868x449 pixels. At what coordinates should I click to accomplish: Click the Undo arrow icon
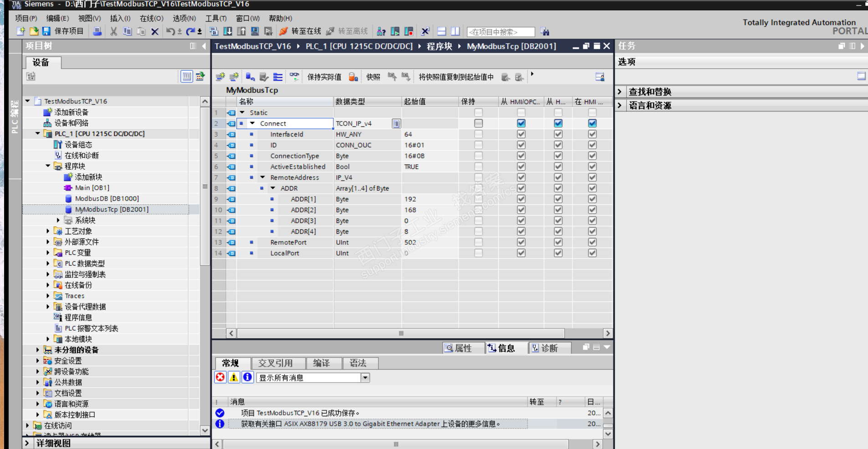(170, 31)
